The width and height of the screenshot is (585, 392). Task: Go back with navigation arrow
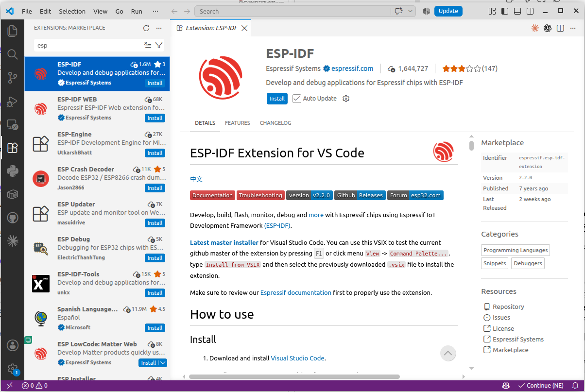(x=174, y=11)
